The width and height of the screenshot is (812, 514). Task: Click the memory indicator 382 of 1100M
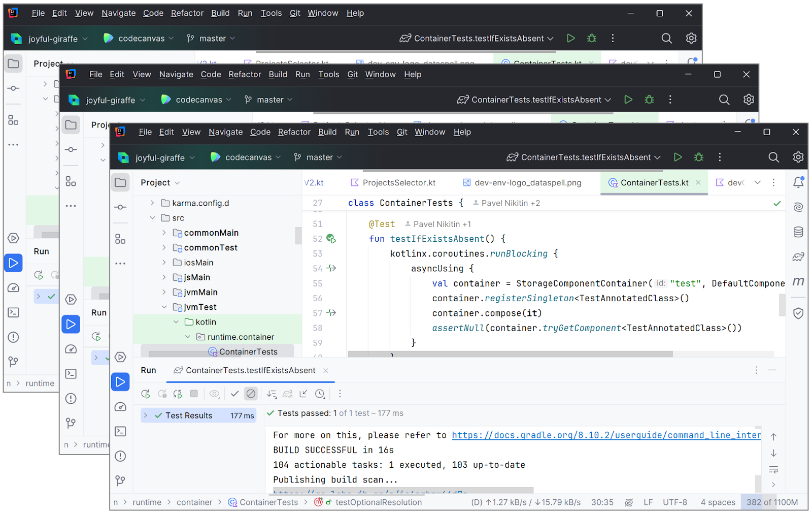pos(772,502)
